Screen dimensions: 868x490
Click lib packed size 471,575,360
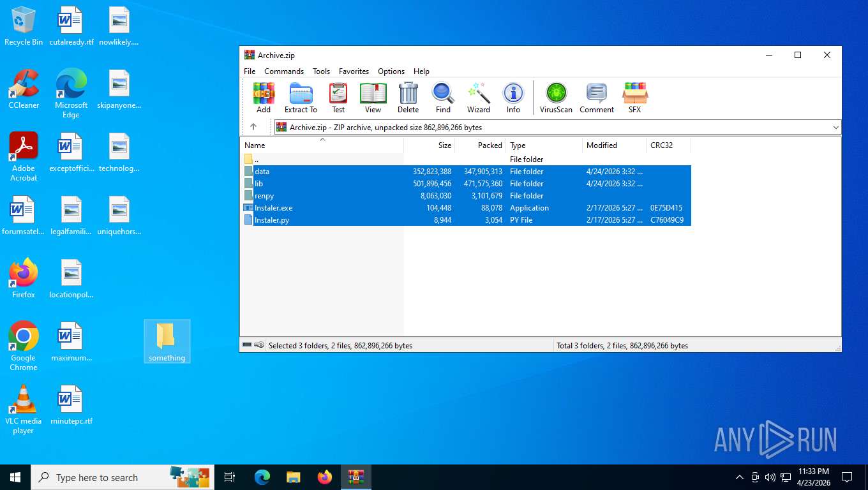[483, 184]
